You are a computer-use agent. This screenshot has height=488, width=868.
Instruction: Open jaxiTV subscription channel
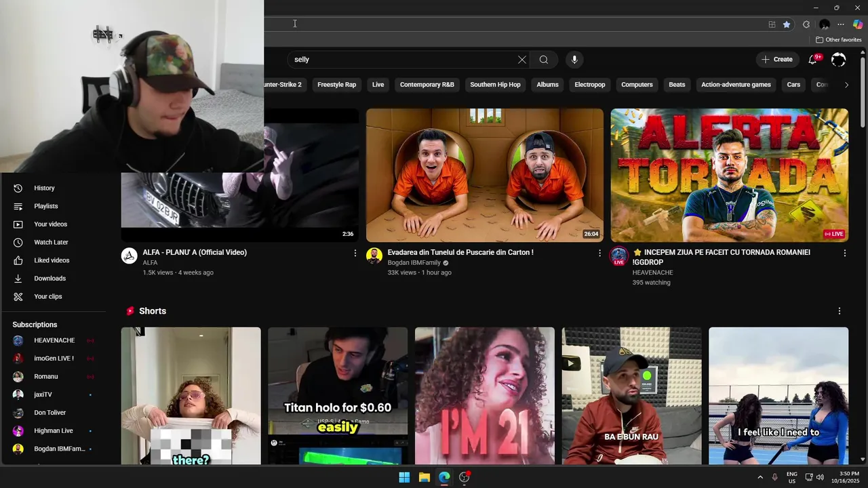point(43,394)
